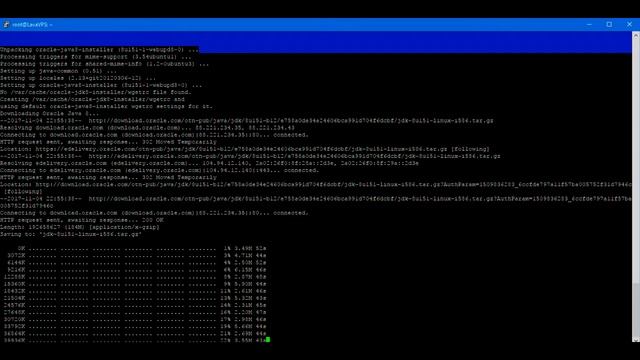The width and height of the screenshot is (640, 360).
Task: Click the 'Saving to:' jdk tar.gz line
Action: (x=71, y=234)
